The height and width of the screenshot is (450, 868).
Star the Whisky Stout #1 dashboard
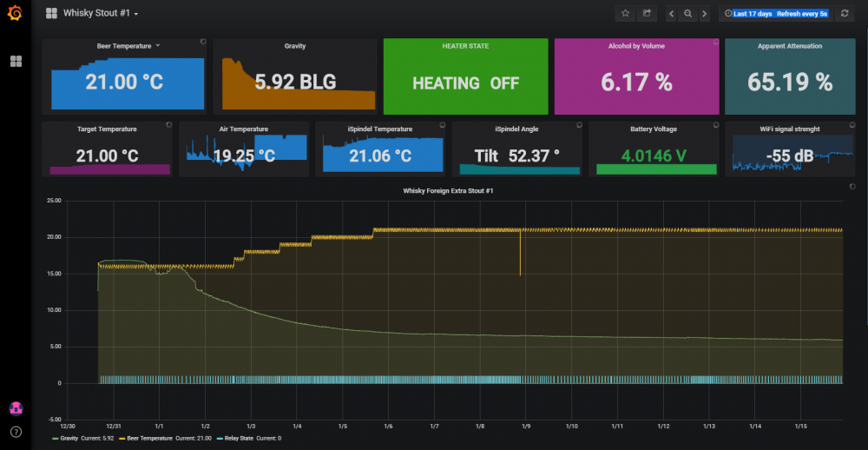point(625,14)
